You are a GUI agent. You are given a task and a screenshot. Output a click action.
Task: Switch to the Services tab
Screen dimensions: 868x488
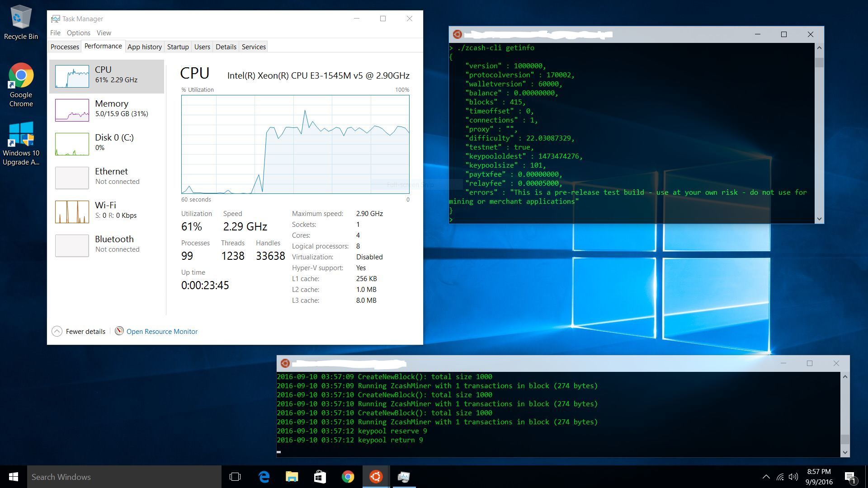pyautogui.click(x=254, y=47)
